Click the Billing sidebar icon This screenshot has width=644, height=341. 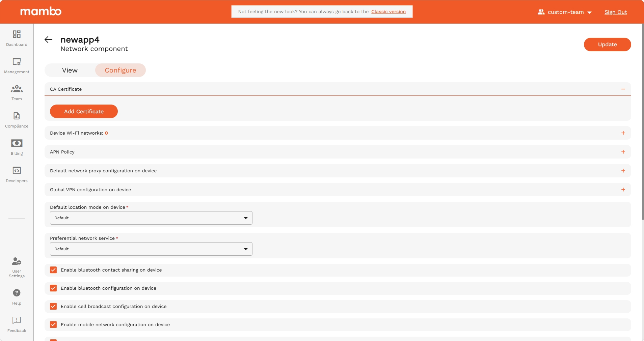pyautogui.click(x=17, y=143)
